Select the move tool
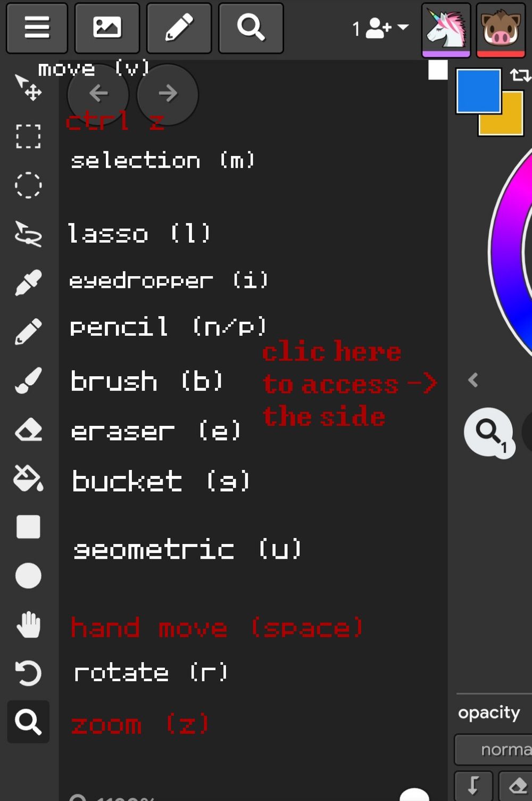 (28, 87)
